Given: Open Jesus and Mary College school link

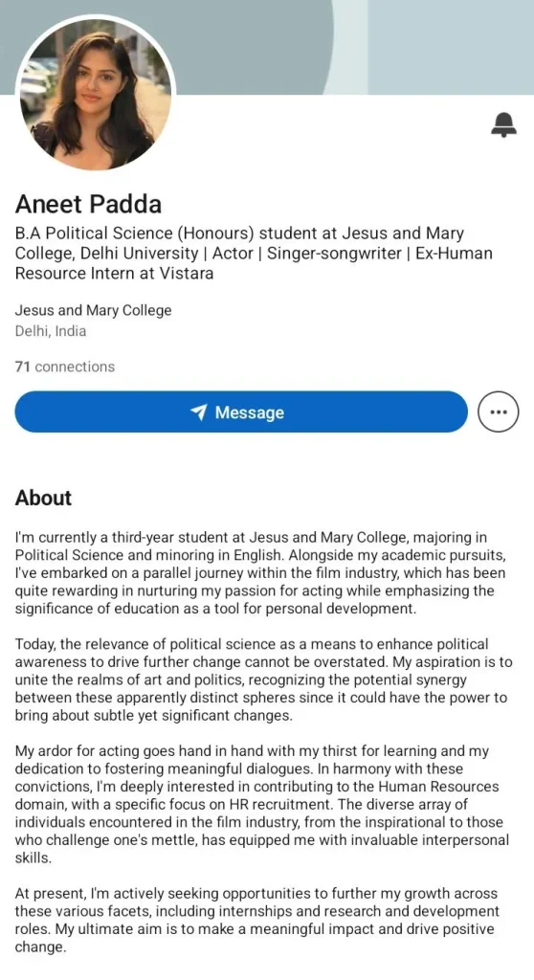Looking at the screenshot, I should 93,310.
